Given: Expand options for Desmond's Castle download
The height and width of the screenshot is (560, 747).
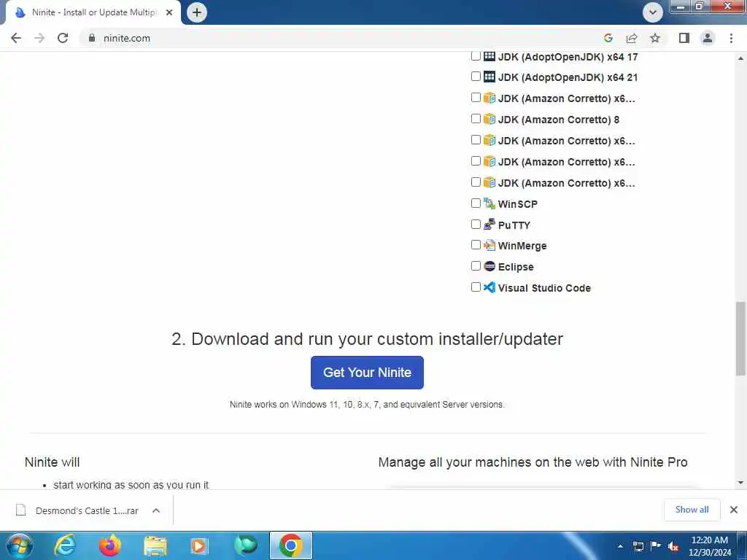Looking at the screenshot, I should click(x=156, y=510).
